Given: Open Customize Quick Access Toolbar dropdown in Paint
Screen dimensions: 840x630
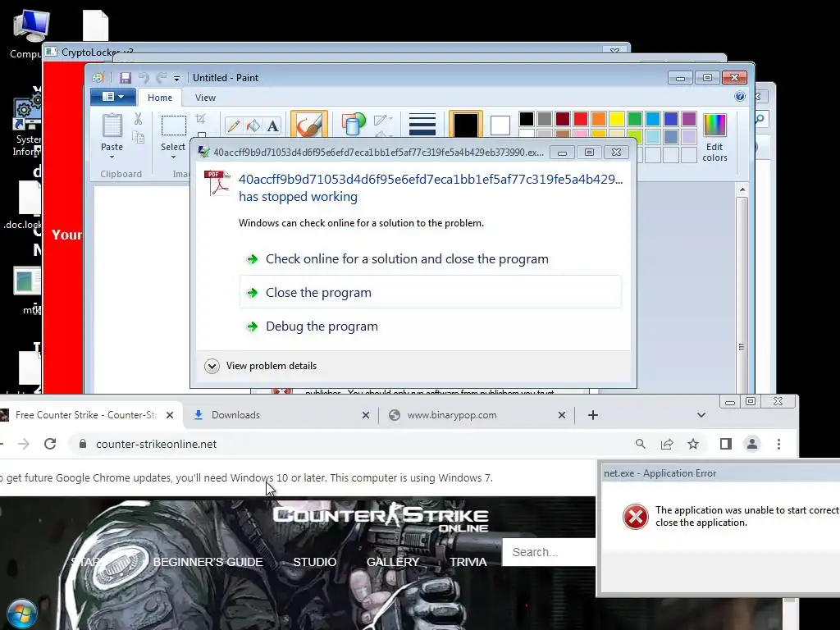Looking at the screenshot, I should 177,78.
